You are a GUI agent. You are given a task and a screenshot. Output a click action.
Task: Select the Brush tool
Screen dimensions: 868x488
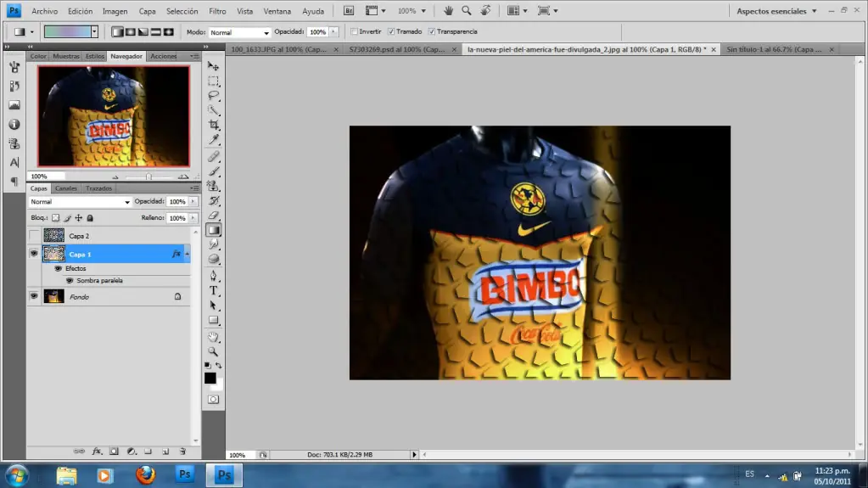[x=213, y=171]
